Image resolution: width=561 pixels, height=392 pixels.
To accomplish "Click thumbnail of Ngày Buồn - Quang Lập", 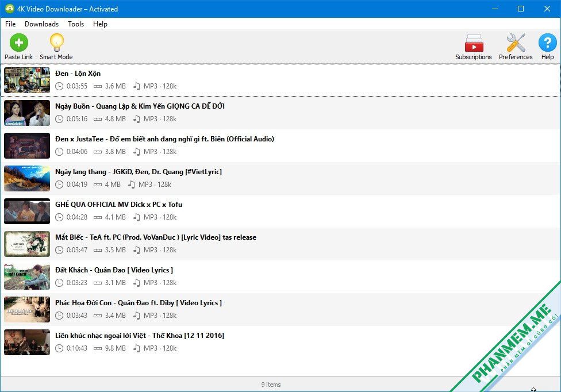I will point(27,113).
